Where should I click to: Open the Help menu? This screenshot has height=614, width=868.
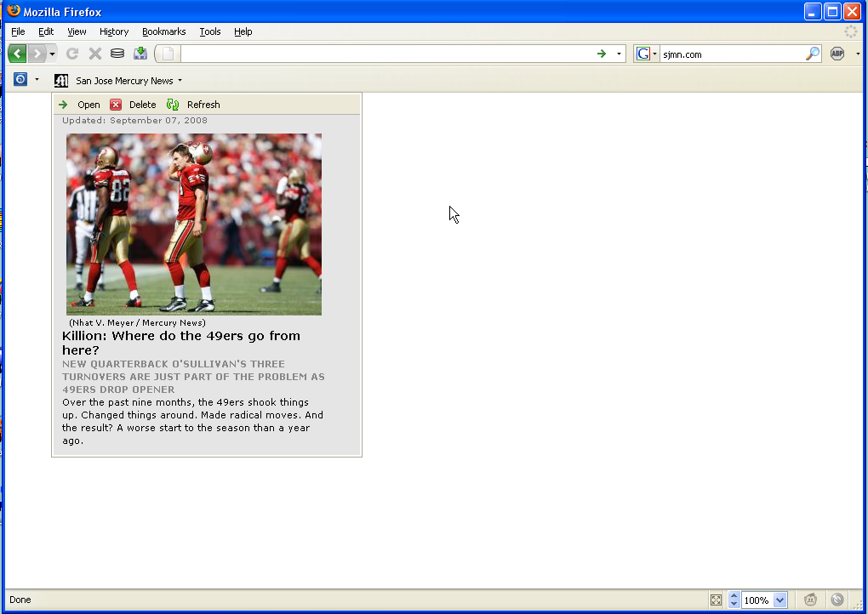pyautogui.click(x=243, y=31)
